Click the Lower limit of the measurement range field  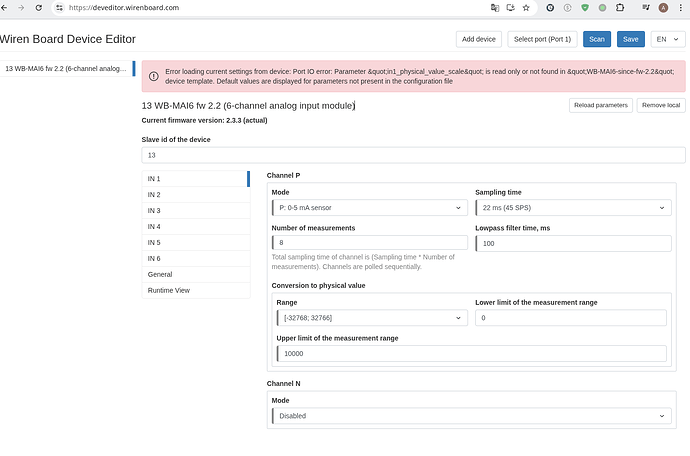coord(571,318)
